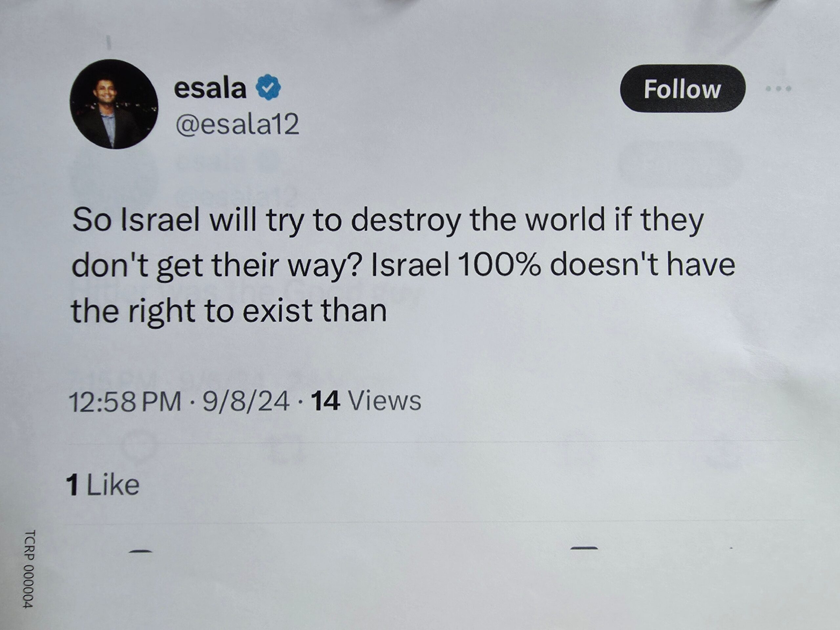
Task: Open the three-dot more options menu
Action: 778,89
